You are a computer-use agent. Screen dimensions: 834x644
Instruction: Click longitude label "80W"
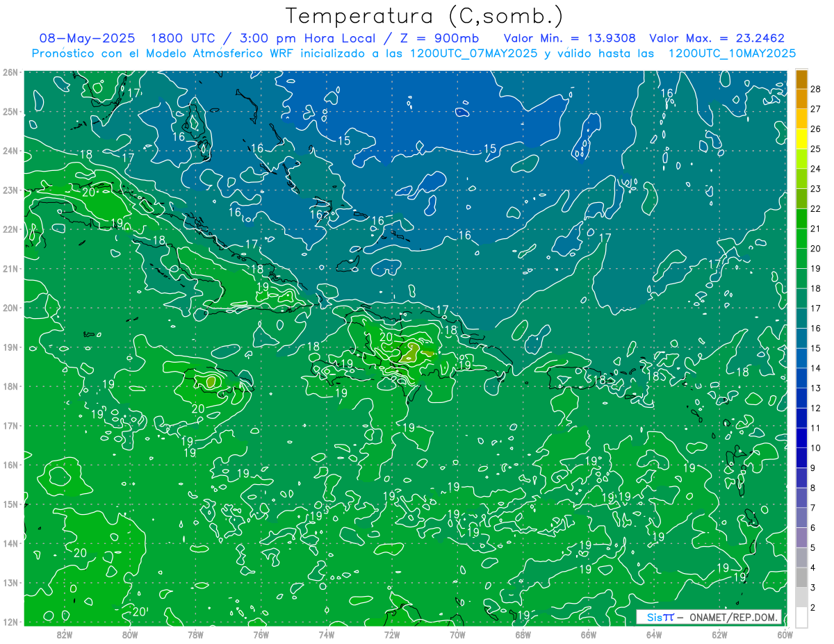(x=130, y=634)
